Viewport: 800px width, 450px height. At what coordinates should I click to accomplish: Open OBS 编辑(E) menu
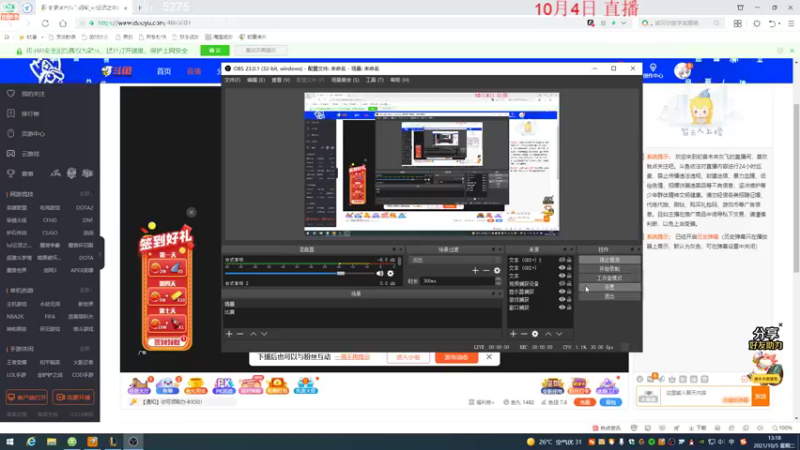[x=256, y=80]
